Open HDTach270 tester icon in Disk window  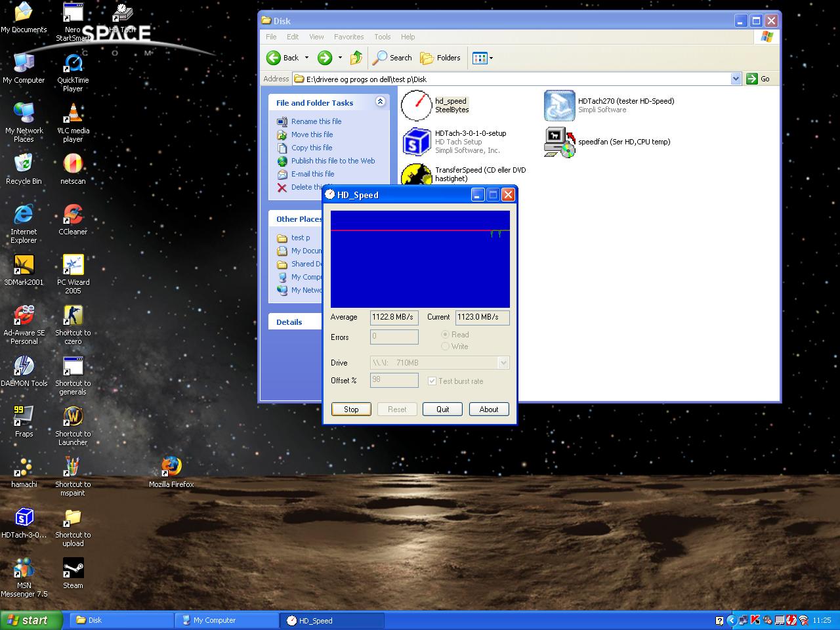(x=560, y=105)
